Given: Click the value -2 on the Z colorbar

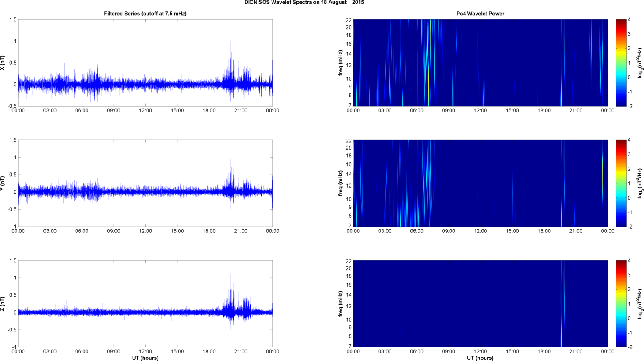Looking at the screenshot, I should [x=630, y=347].
